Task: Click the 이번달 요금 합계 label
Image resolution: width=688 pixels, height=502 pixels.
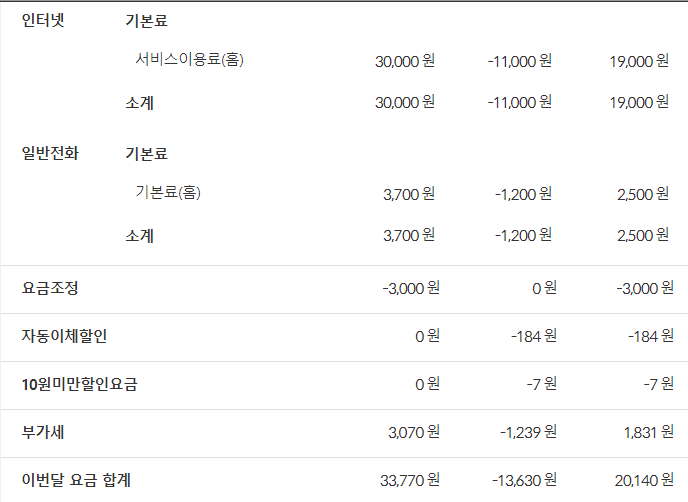Action: (x=77, y=480)
